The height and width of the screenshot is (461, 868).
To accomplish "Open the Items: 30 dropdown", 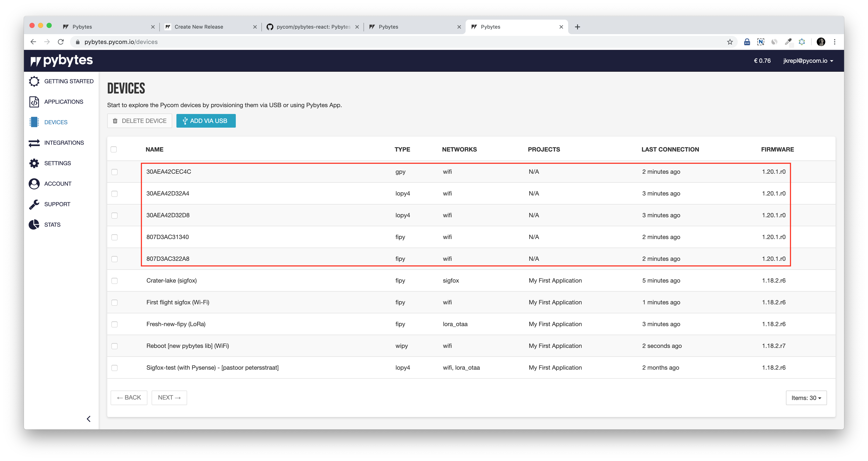I will pyautogui.click(x=806, y=398).
